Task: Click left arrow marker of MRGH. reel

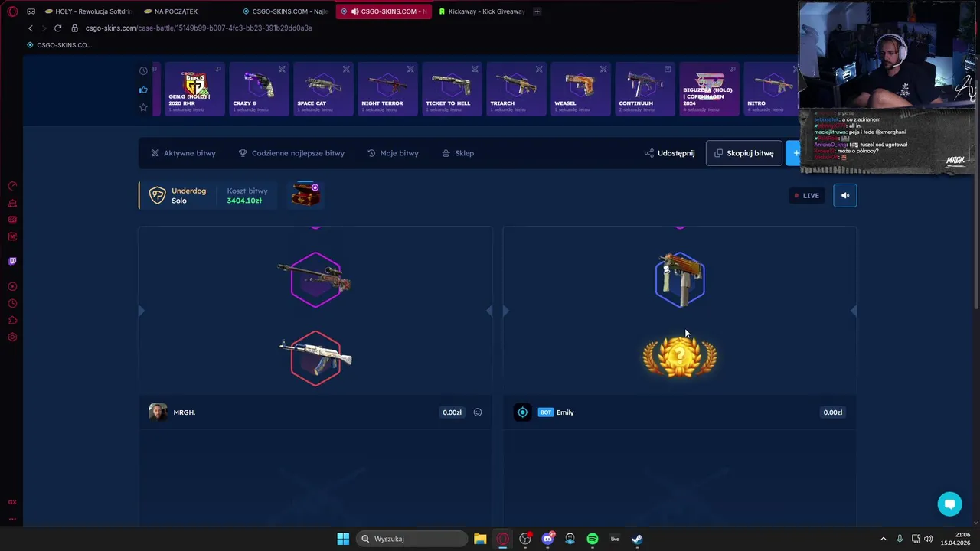Action: tap(141, 311)
